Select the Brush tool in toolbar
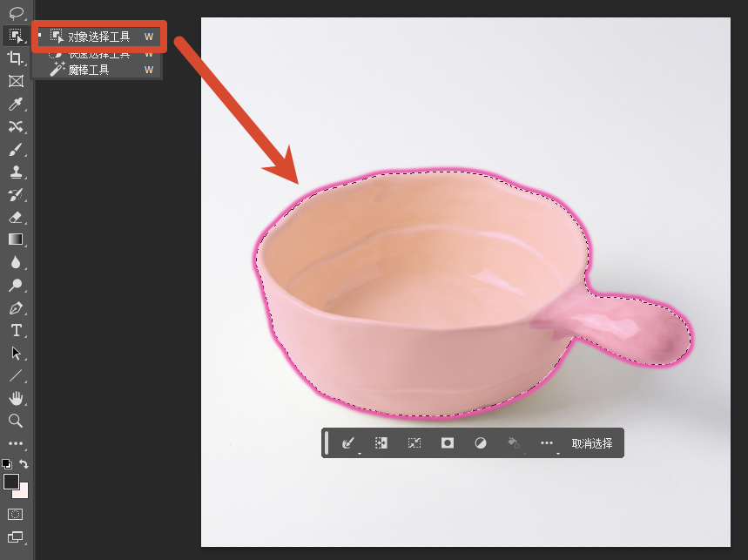 coord(16,149)
